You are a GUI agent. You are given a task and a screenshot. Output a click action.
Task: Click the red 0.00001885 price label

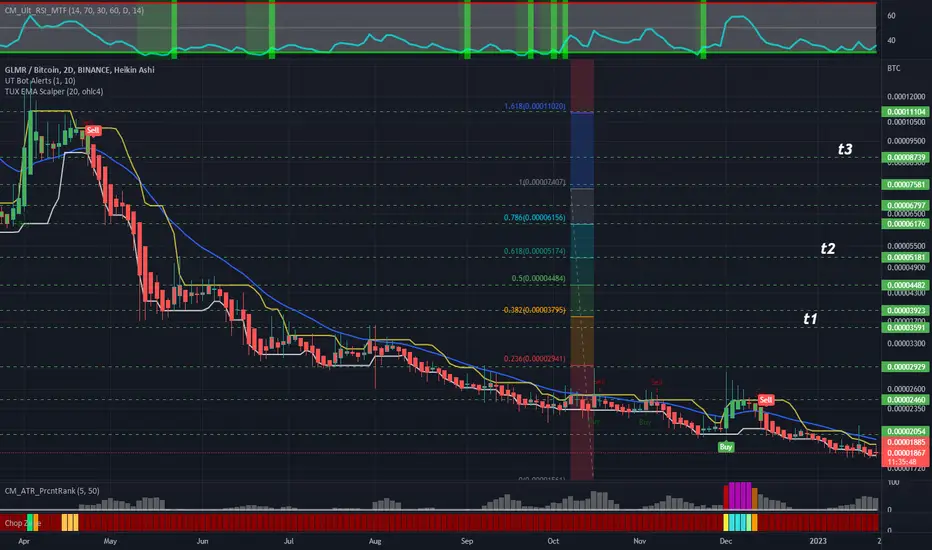[x=906, y=442]
